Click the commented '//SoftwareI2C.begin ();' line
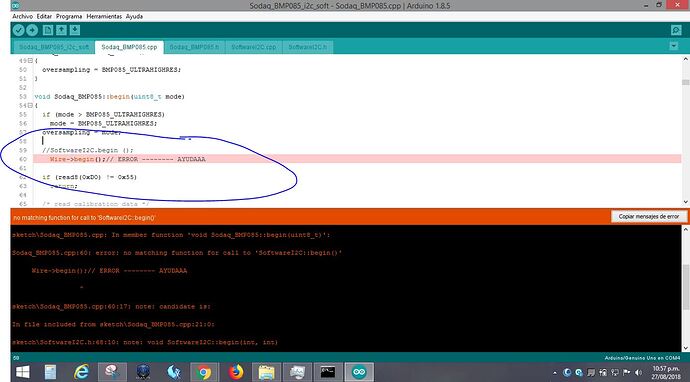The width and height of the screenshot is (690, 382). (88, 150)
